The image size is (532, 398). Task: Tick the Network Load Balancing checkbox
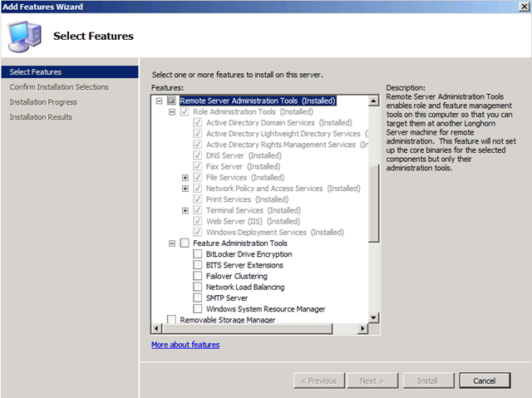[198, 287]
